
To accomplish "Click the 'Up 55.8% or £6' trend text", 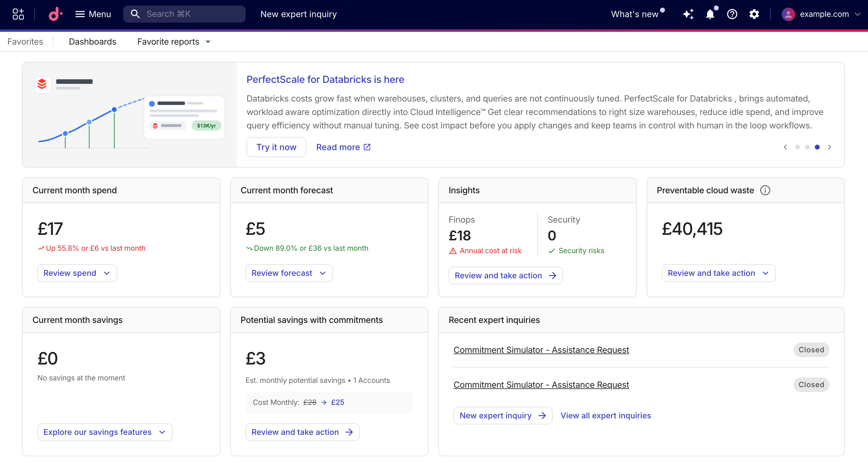I will (x=95, y=248).
